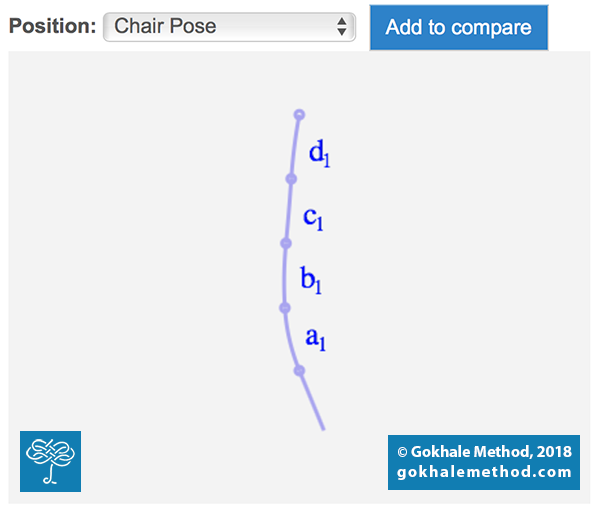
Task: Click the Gokhale Method tree logo icon
Action: coord(51,461)
